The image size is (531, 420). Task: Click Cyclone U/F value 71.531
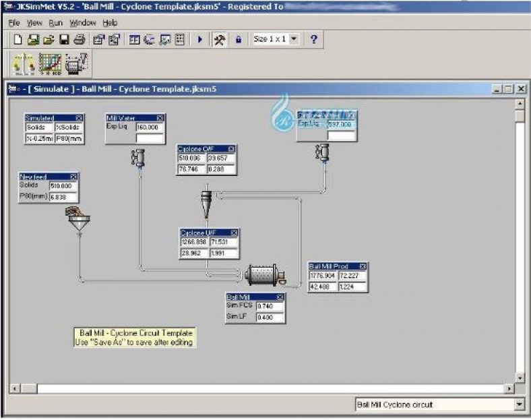(x=224, y=242)
